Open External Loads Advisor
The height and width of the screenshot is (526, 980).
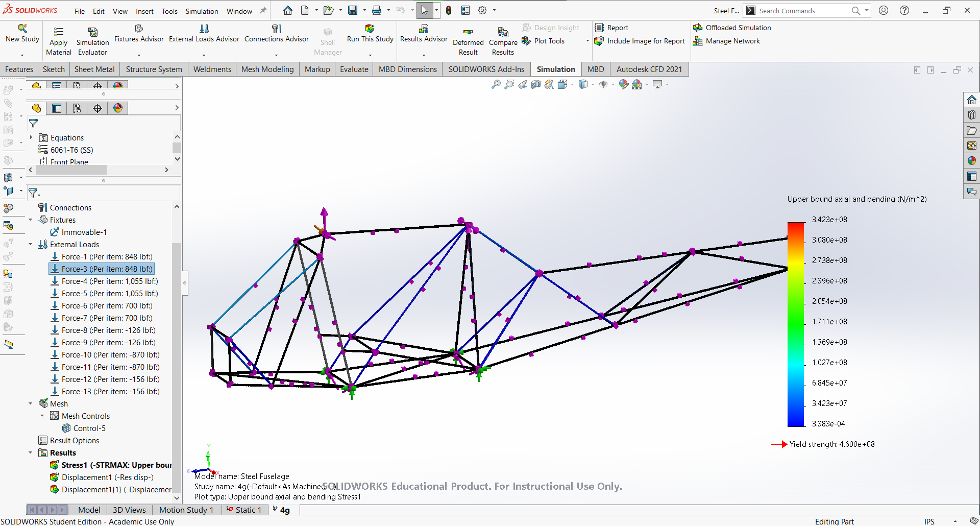tap(204, 34)
